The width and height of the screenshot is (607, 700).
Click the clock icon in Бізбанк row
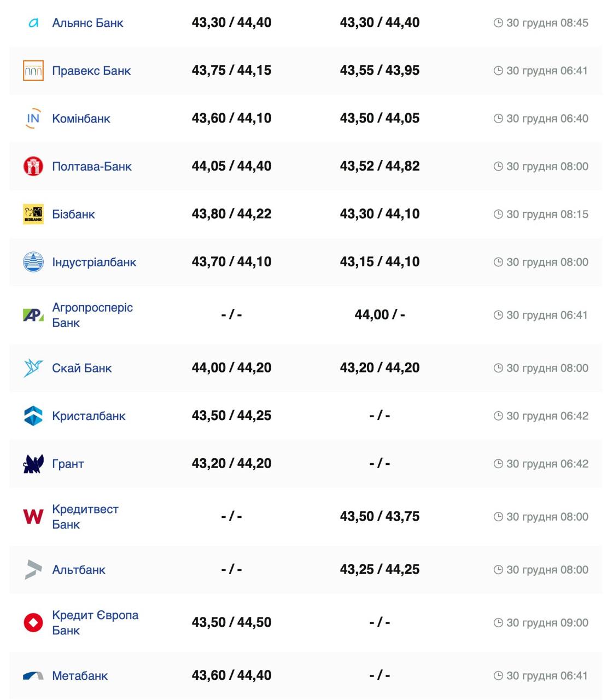point(498,214)
